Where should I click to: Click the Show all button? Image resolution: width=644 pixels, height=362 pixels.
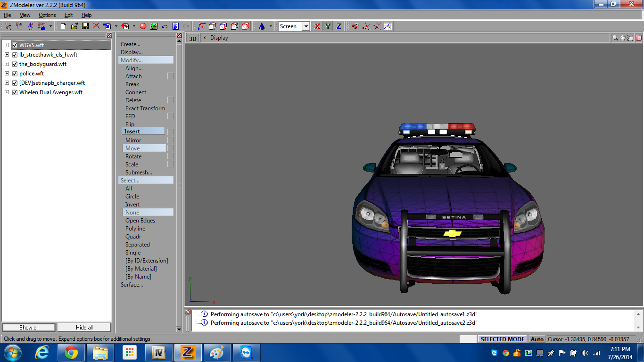point(29,328)
